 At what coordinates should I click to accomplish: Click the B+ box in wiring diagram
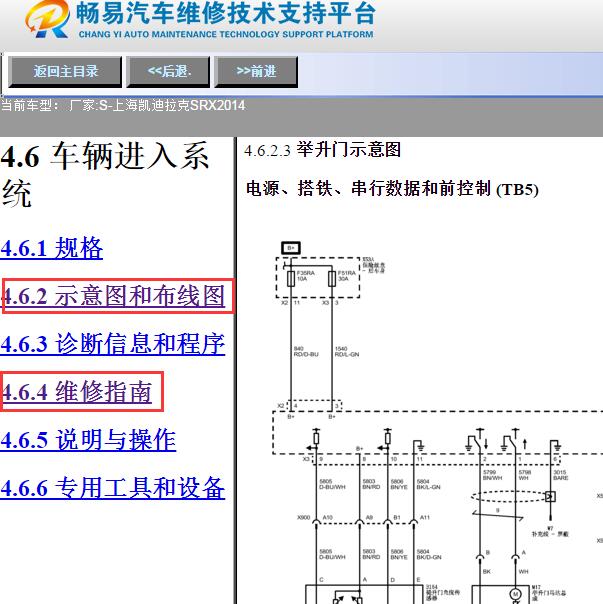click(291, 248)
